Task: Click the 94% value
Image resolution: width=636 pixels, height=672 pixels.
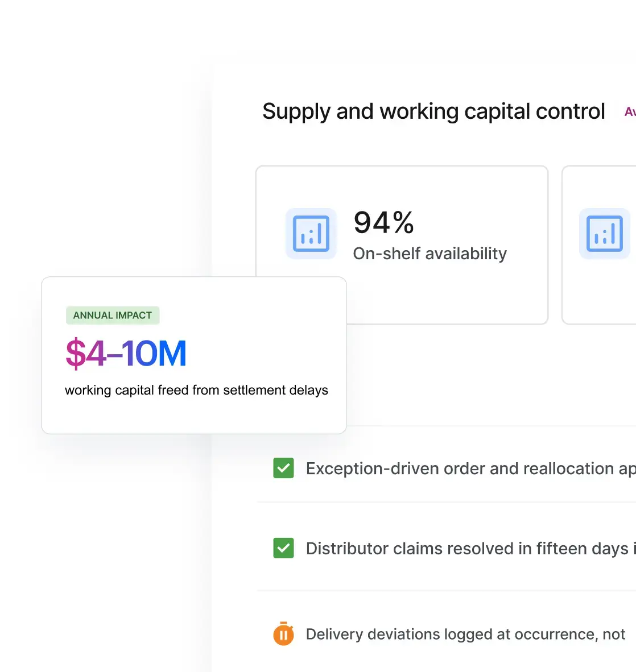Action: pyautogui.click(x=383, y=223)
